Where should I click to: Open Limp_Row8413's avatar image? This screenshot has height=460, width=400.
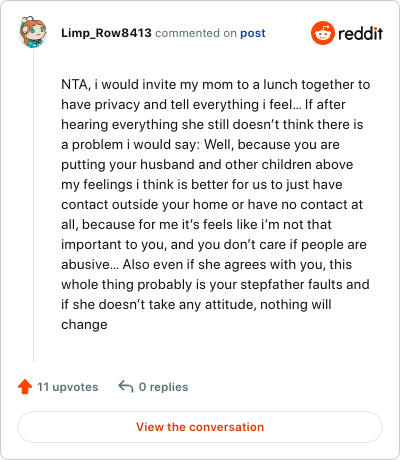click(33, 32)
